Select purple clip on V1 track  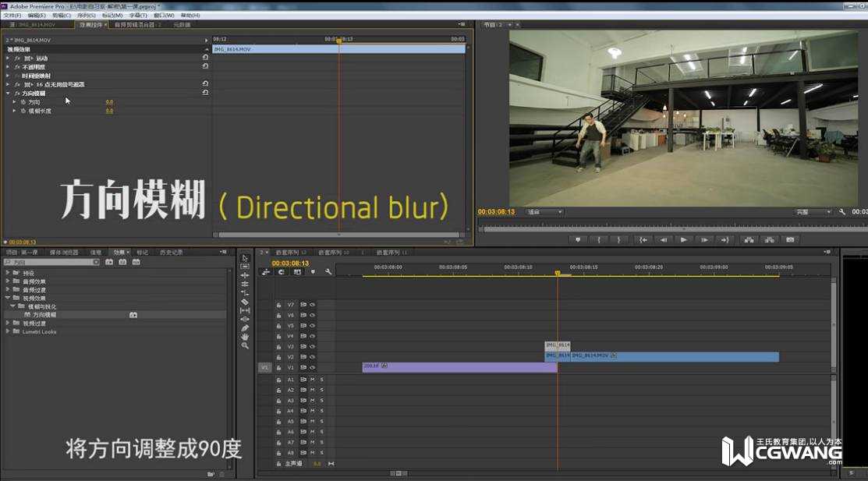pos(459,367)
